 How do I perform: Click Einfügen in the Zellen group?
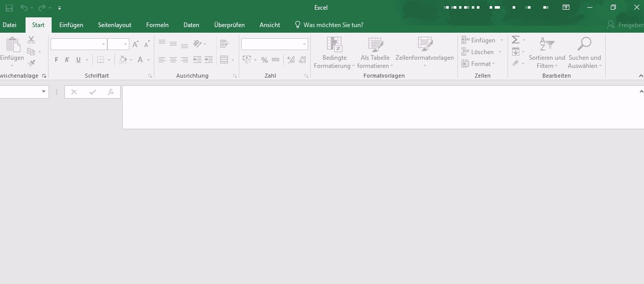point(482,40)
